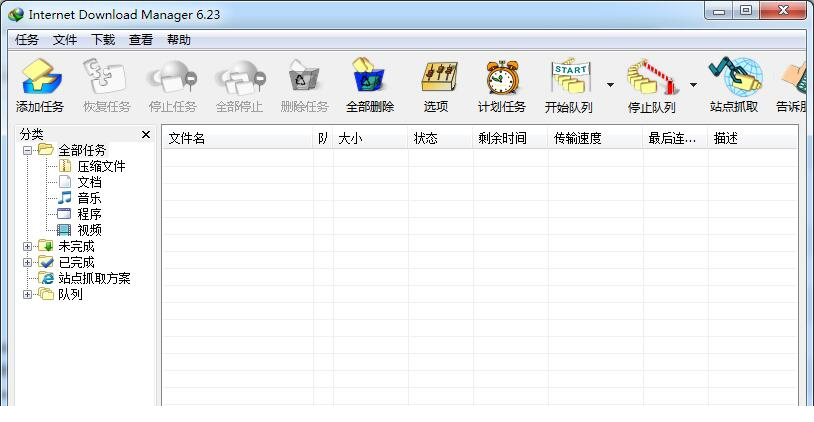Open dropdown arrow next to 开始队列
The width and height of the screenshot is (814, 422).
pyautogui.click(x=610, y=85)
